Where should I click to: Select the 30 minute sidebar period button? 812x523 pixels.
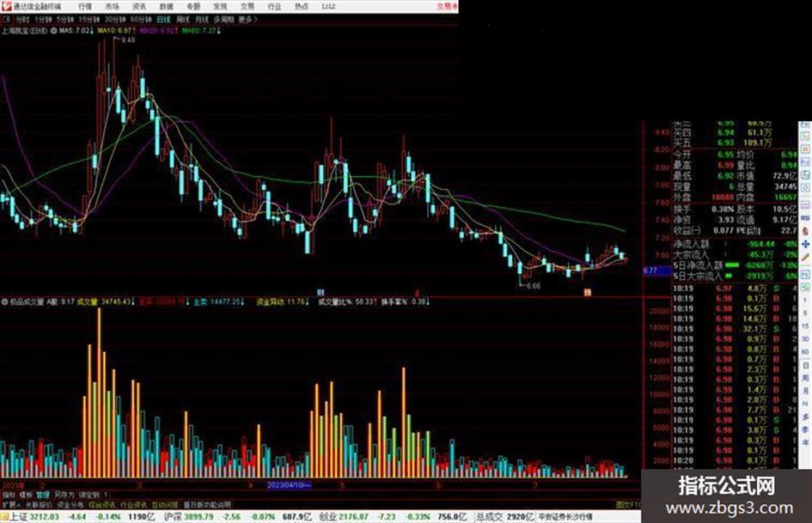pos(805,338)
